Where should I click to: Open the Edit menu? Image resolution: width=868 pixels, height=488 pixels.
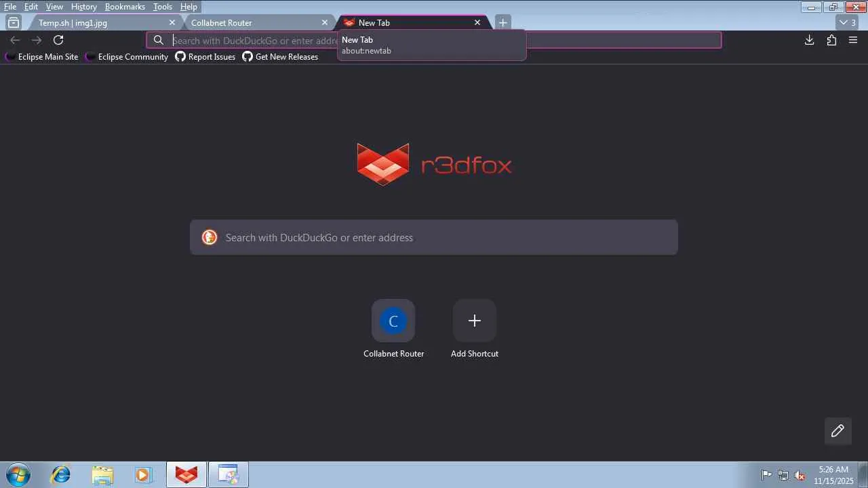point(31,7)
